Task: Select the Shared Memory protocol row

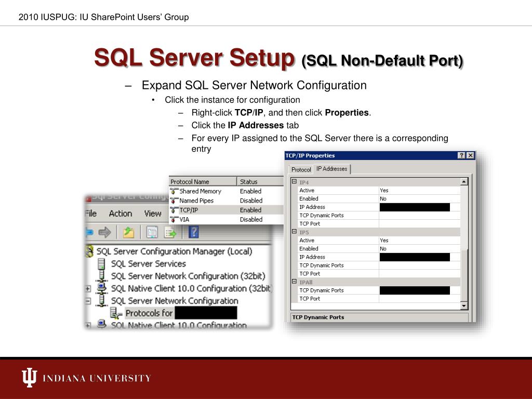Action: coord(226,191)
